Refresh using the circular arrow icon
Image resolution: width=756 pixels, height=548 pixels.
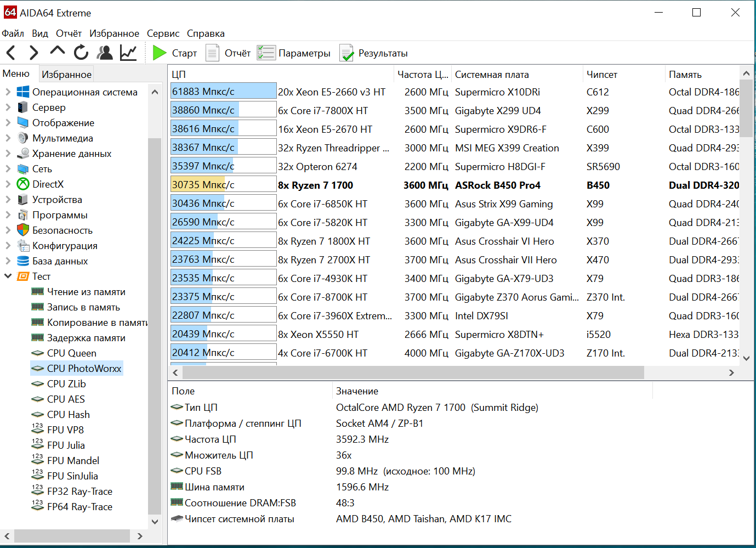click(x=81, y=53)
